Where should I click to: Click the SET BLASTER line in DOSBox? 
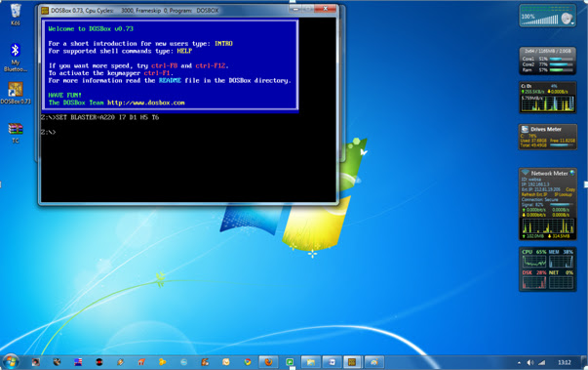tap(99, 117)
